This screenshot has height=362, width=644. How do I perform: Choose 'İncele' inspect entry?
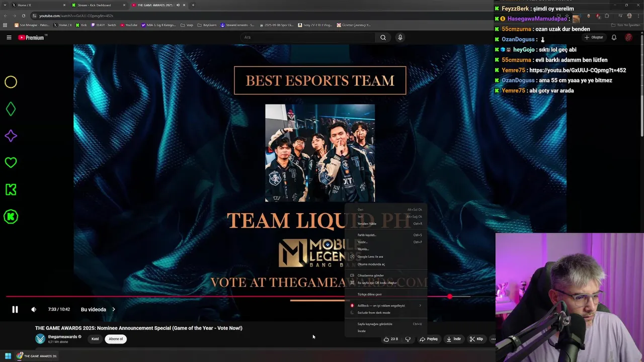tap(386, 331)
